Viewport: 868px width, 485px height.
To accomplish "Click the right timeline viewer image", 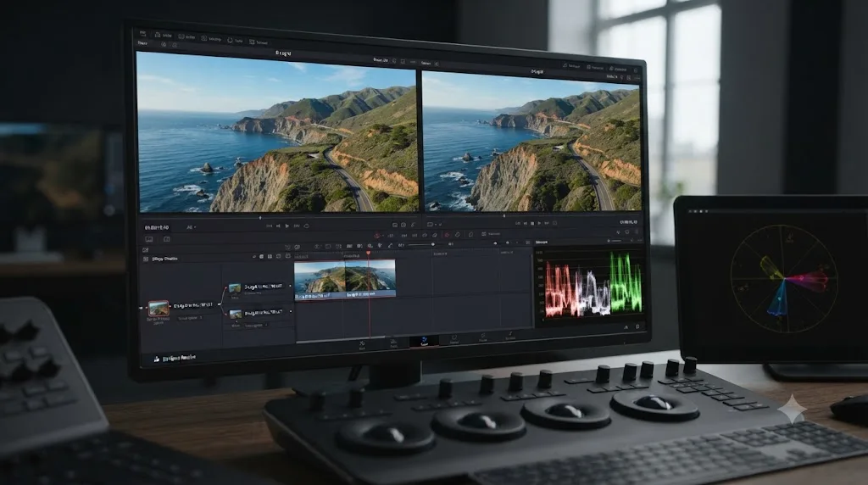I will pyautogui.click(x=532, y=142).
